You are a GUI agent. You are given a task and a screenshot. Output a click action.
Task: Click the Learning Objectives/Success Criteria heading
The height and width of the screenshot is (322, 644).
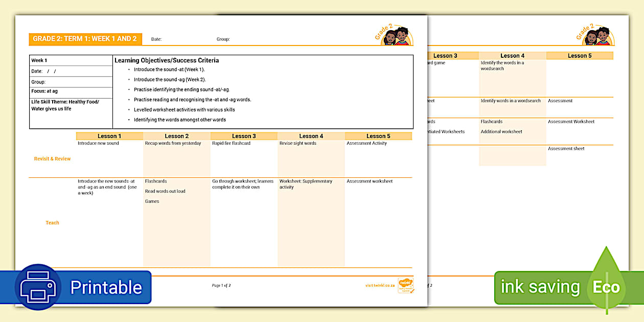click(167, 60)
